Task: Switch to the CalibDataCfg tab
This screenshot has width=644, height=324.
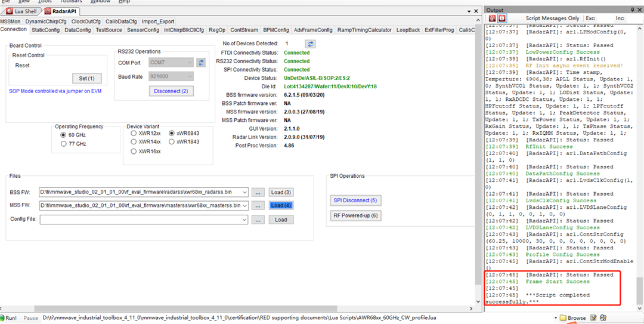Action: [x=121, y=21]
